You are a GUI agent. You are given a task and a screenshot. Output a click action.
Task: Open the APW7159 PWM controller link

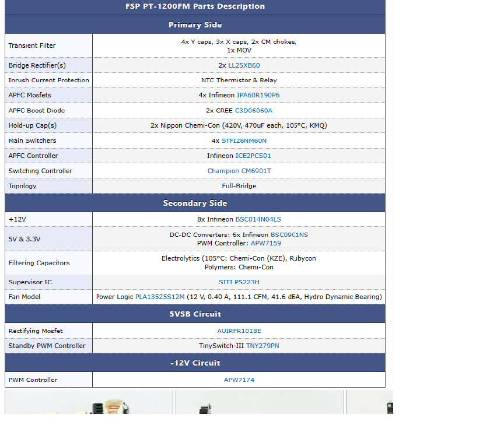(266, 243)
